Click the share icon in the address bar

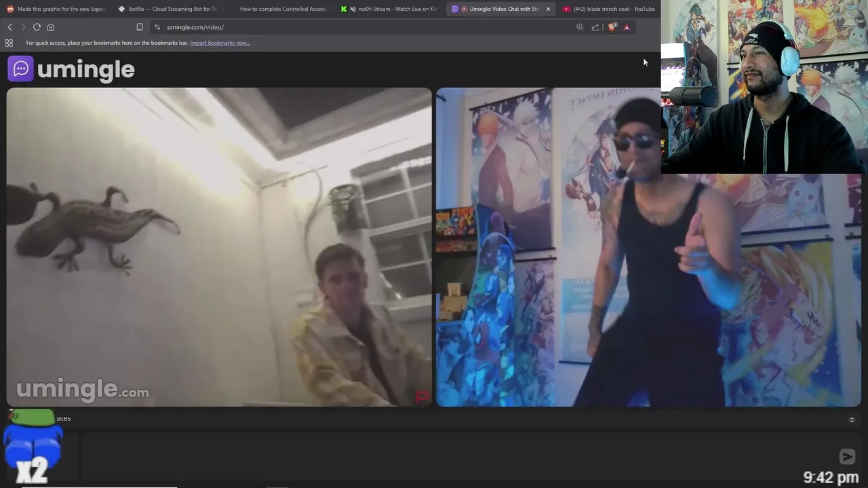coord(595,27)
